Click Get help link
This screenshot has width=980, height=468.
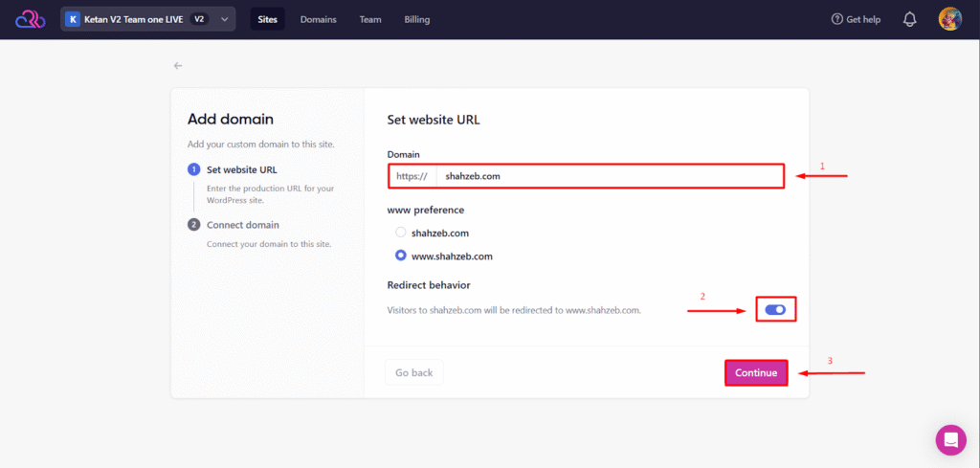tap(856, 19)
